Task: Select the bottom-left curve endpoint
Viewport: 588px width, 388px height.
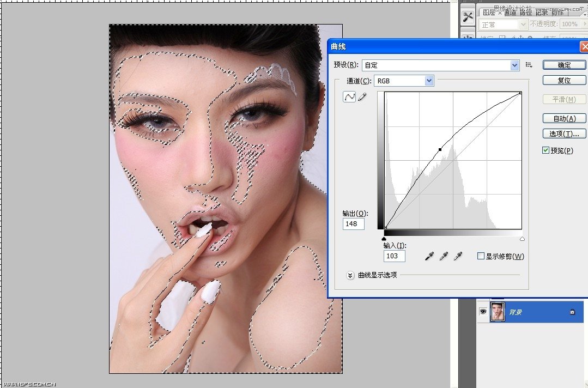Action: click(385, 228)
